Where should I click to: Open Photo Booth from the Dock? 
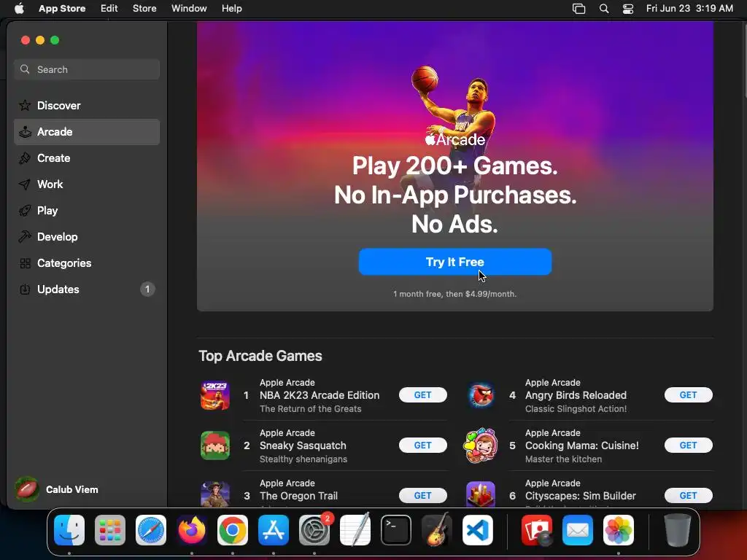[x=537, y=530]
